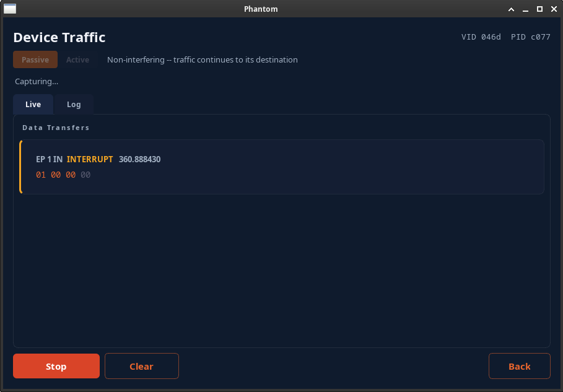This screenshot has height=392, width=563.
Task: Switch capture mode to Passive
Action: (x=35, y=59)
